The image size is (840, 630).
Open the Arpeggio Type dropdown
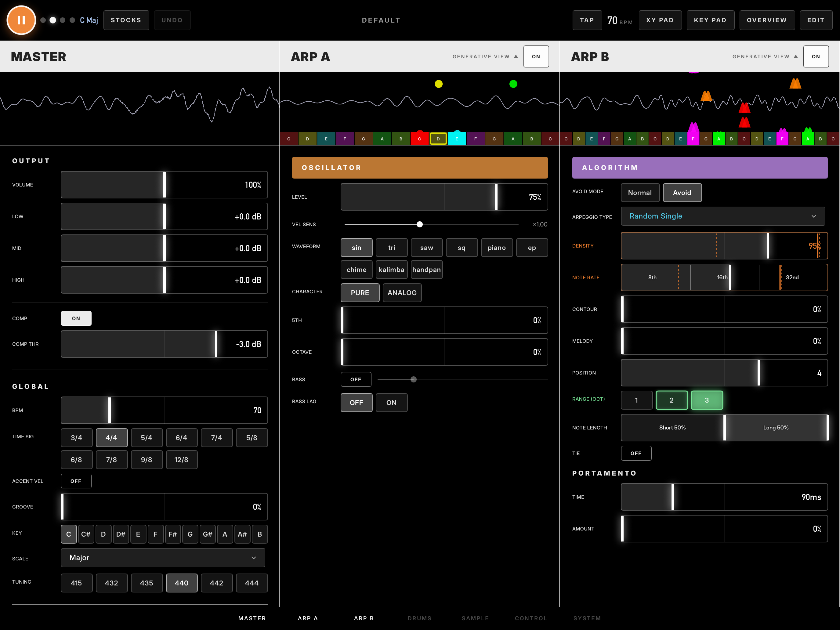(x=723, y=216)
